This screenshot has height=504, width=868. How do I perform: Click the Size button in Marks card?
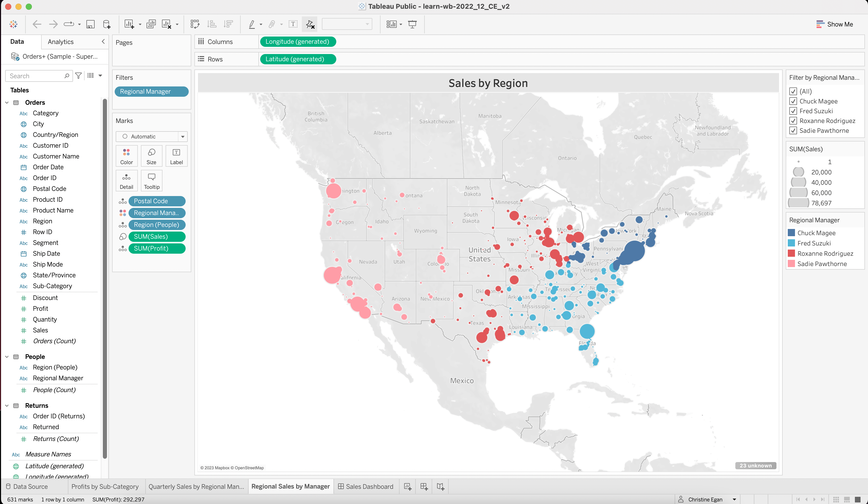click(151, 156)
